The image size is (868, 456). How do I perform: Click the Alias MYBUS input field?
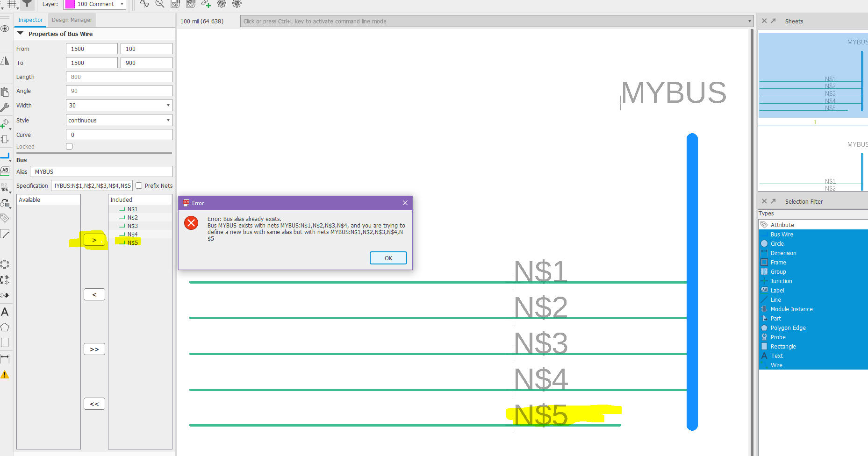point(101,171)
